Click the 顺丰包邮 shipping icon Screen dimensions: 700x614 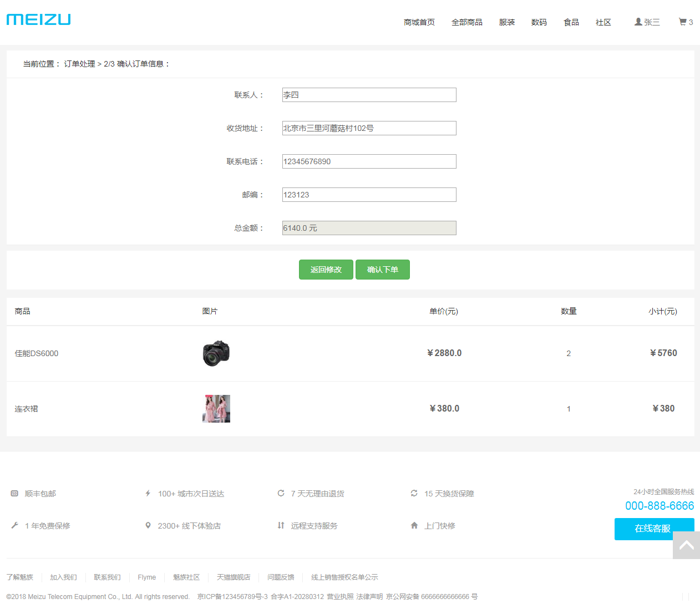(x=14, y=493)
